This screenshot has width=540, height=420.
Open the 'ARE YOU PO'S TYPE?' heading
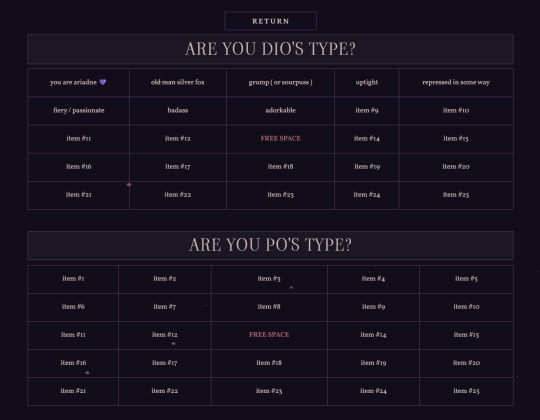point(270,245)
